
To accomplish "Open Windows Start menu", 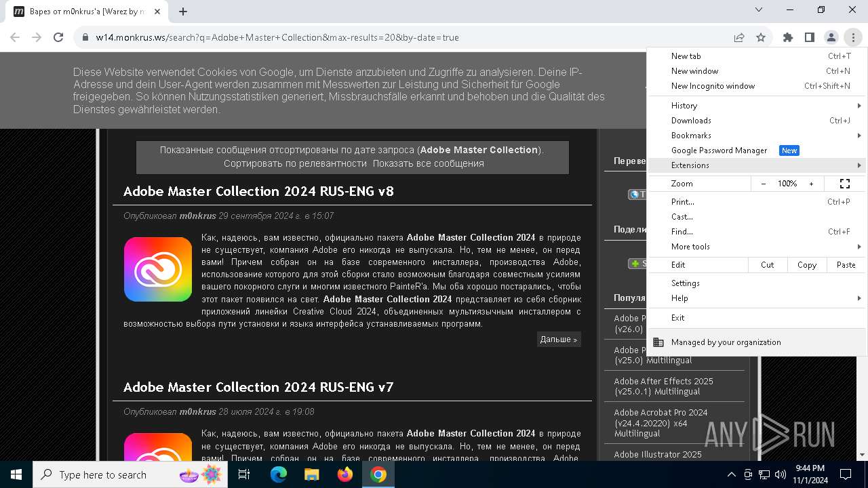I will pos(16,474).
